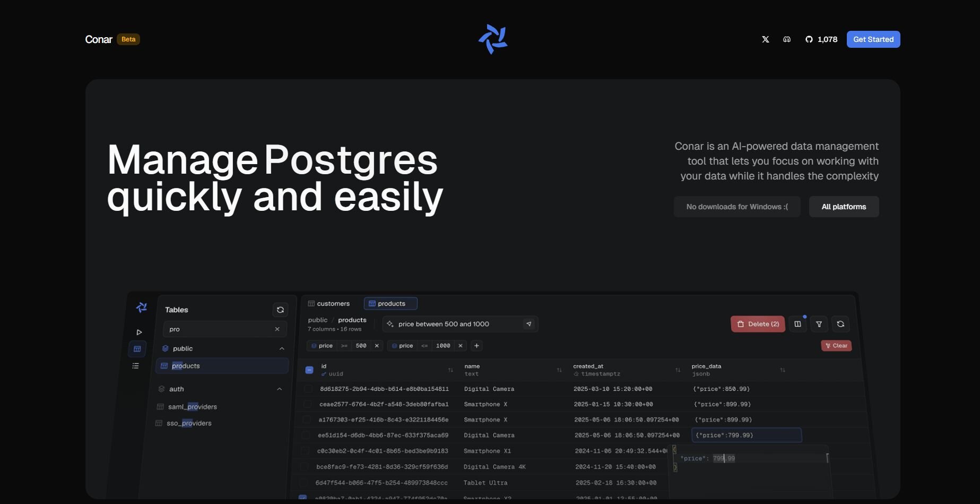
Task: Open the filter funnel icon
Action: pyautogui.click(x=819, y=324)
